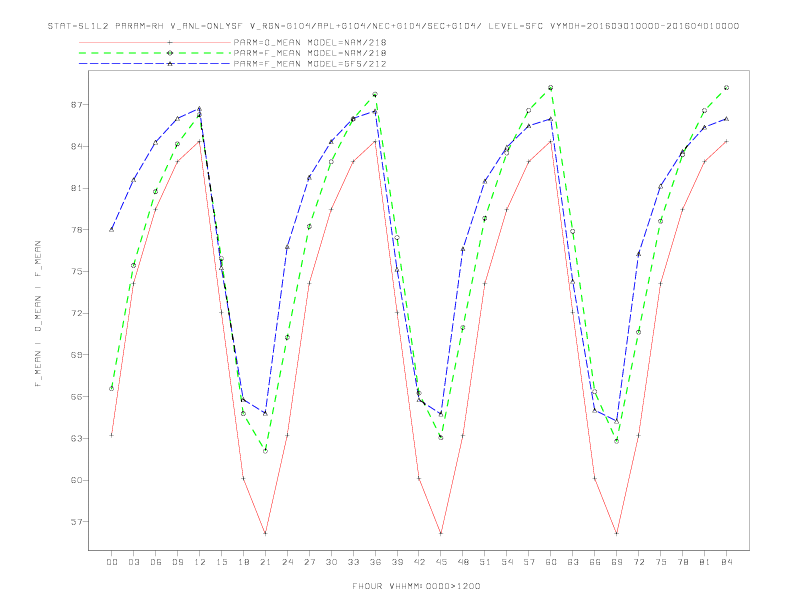Click the red plus data point at hour 84

(726, 141)
